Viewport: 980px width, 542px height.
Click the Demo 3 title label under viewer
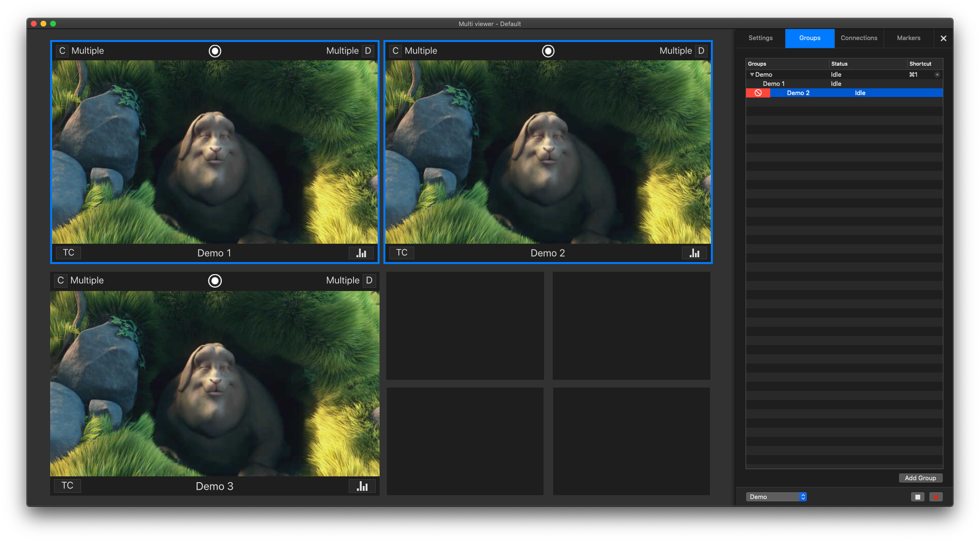(215, 486)
